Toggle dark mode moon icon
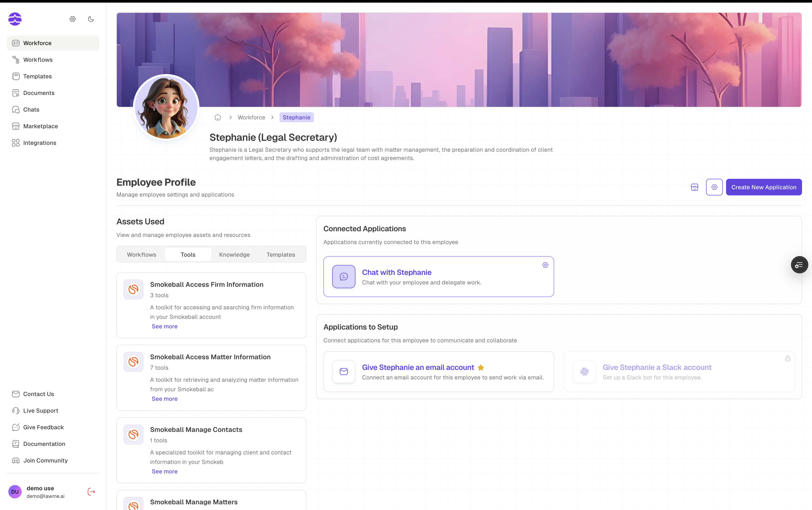812x510 pixels. [x=91, y=19]
